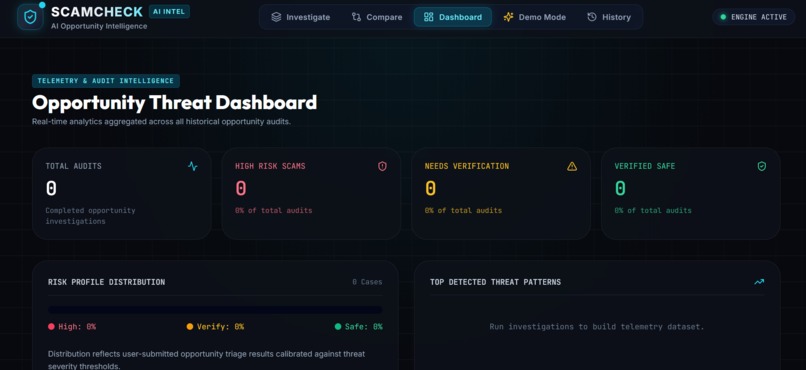
Task: Click the Dashboard grid icon
Action: 429,17
